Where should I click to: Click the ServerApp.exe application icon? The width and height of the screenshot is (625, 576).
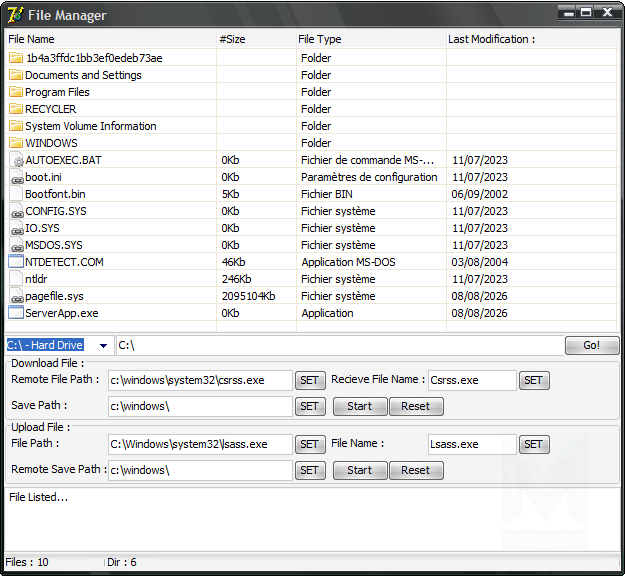click(16, 313)
